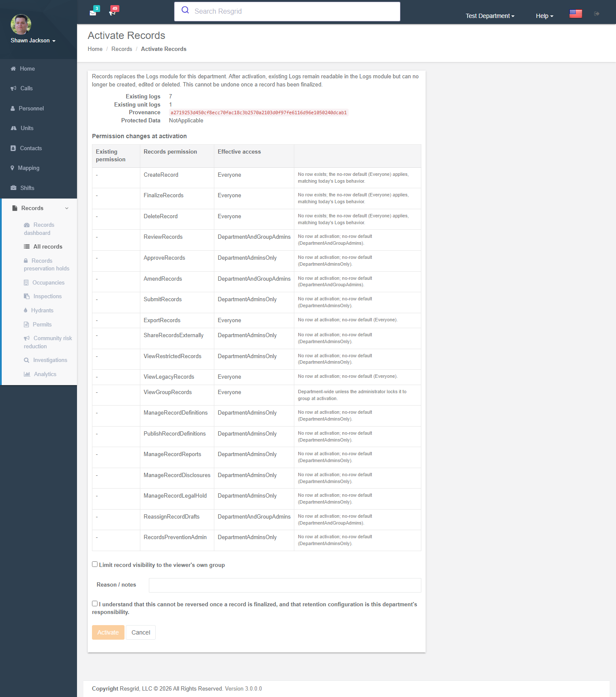
Task: Click the 'Version 3.0.0.0' footer text
Action: pos(243,689)
